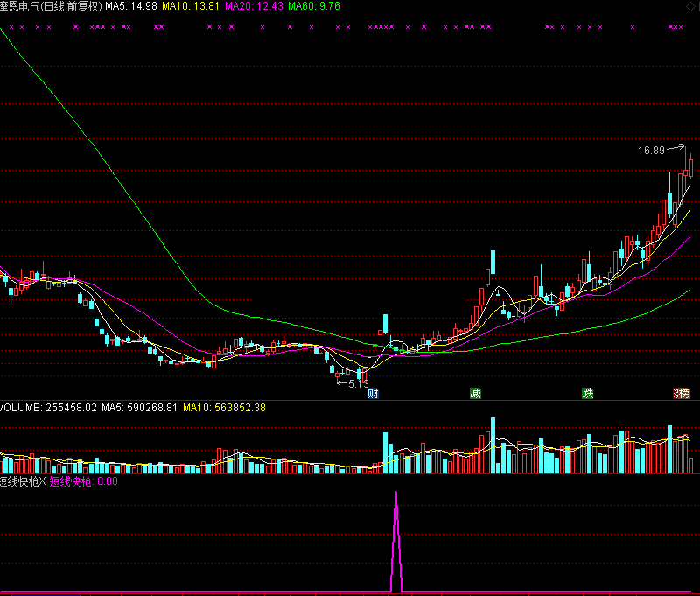The height and width of the screenshot is (596, 700).
Task: Click the green 跌 info marker
Action: (588, 393)
